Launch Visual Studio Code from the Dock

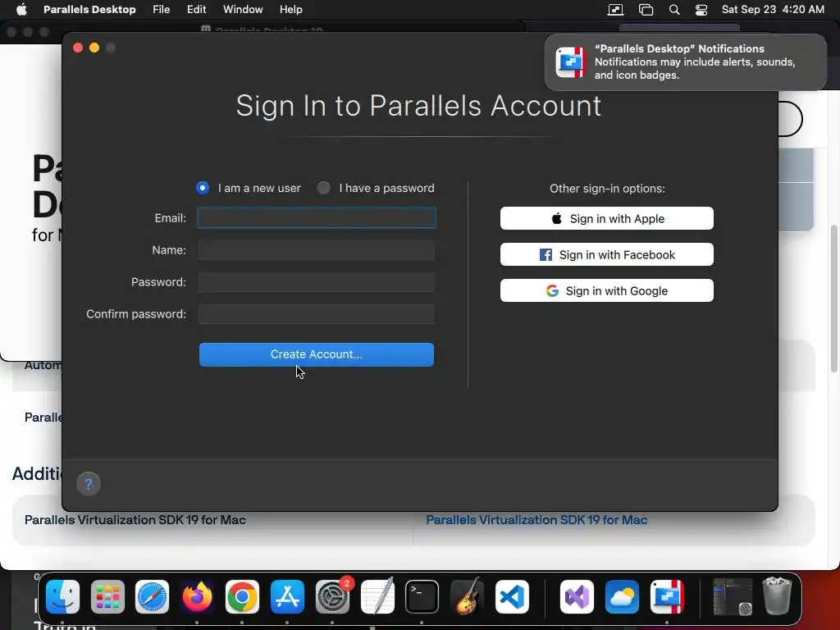(x=512, y=597)
